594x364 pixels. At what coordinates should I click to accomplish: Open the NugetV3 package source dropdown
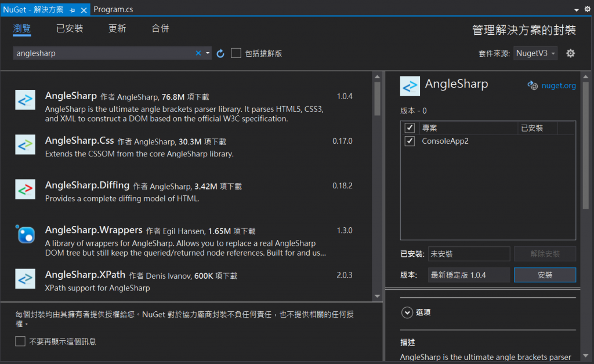point(535,53)
